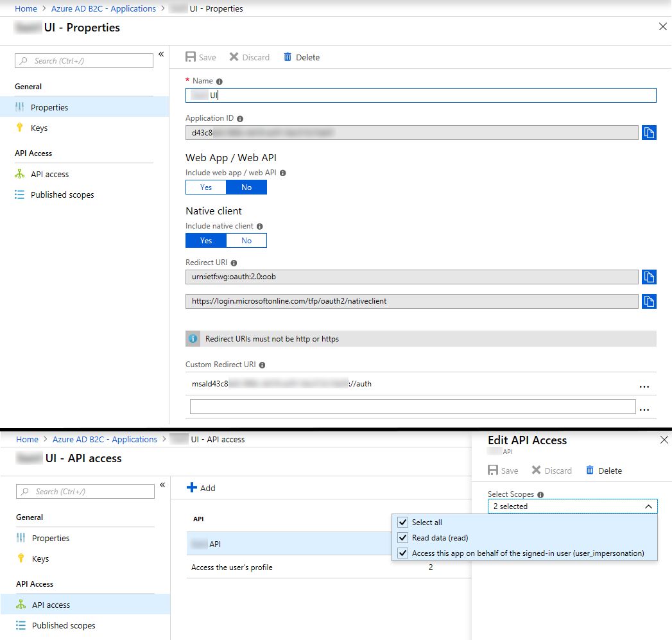Open Published scopes label in upper sidebar
This screenshot has width=672, height=640.
[x=62, y=195]
